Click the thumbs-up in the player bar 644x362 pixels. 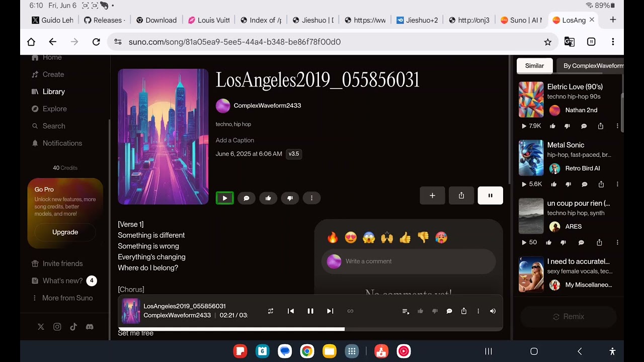point(420,311)
